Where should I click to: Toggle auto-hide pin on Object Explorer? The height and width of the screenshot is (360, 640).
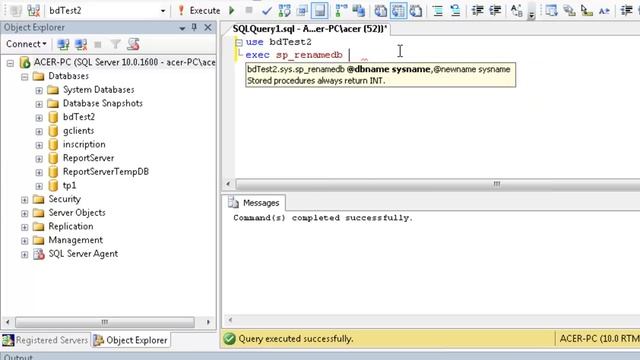(x=194, y=27)
